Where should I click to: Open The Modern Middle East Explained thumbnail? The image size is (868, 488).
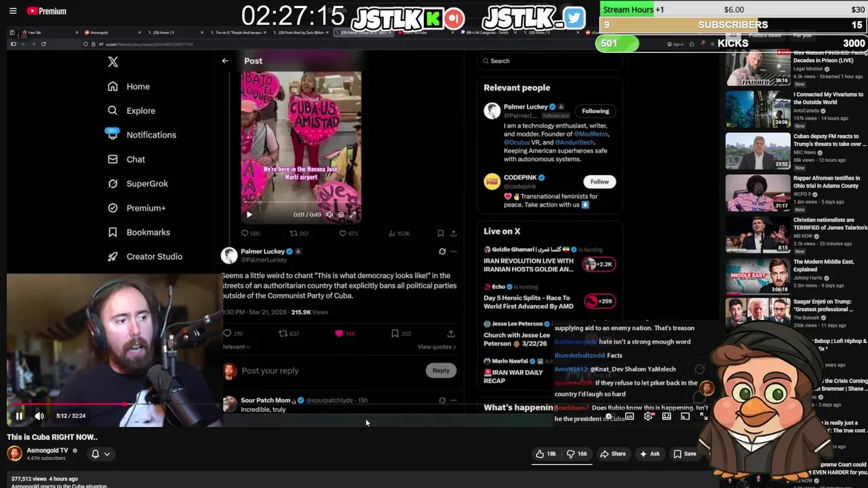coord(757,277)
